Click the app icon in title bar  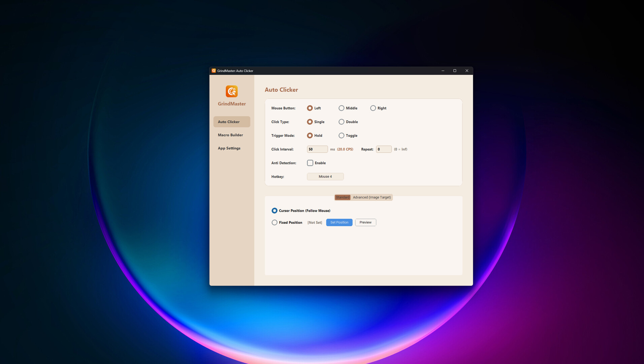[214, 71]
